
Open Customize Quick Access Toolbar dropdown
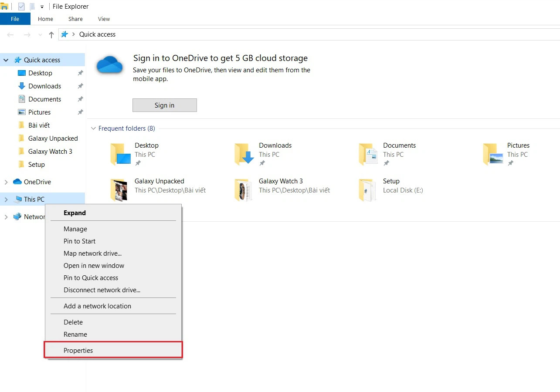tap(42, 7)
